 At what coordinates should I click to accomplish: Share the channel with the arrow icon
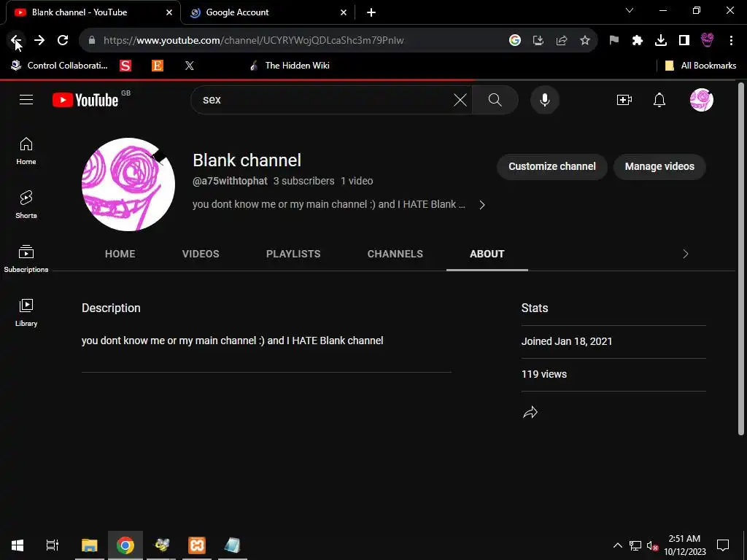530,412
